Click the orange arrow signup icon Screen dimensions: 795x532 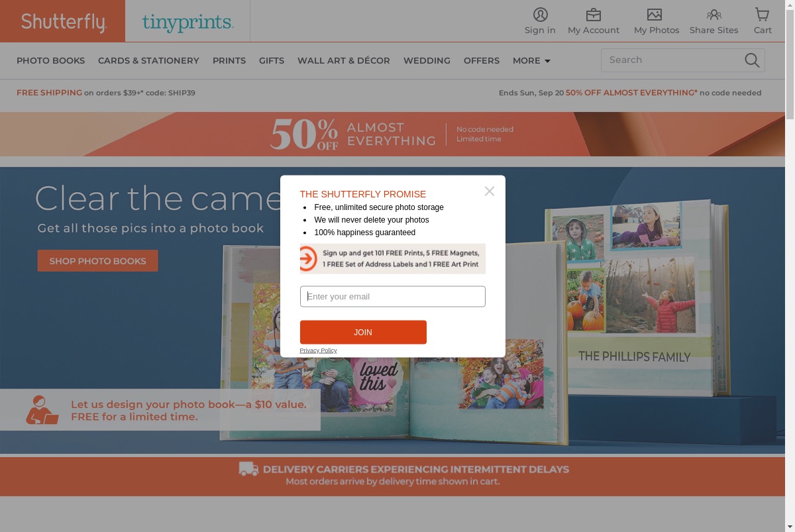[308, 258]
